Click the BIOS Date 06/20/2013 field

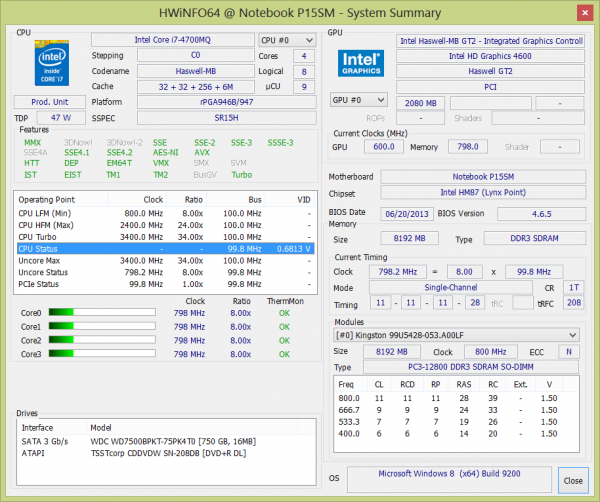coord(407,214)
